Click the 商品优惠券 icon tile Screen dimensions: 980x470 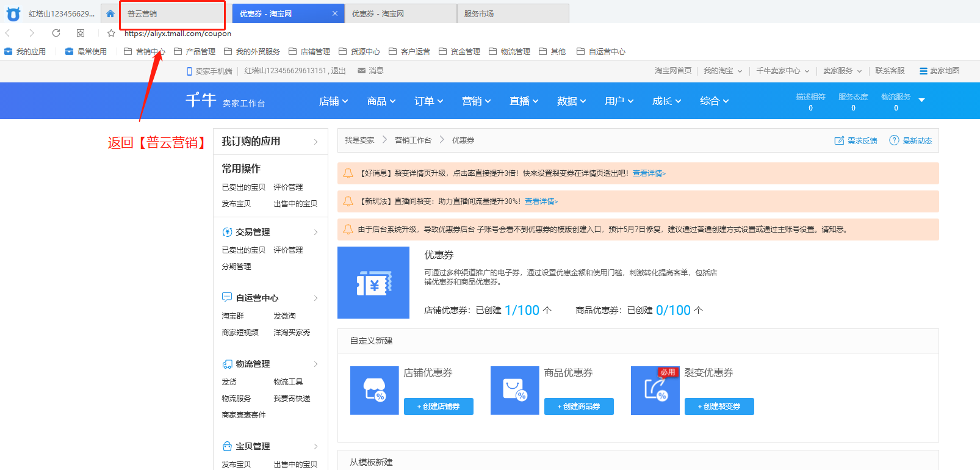click(x=515, y=391)
